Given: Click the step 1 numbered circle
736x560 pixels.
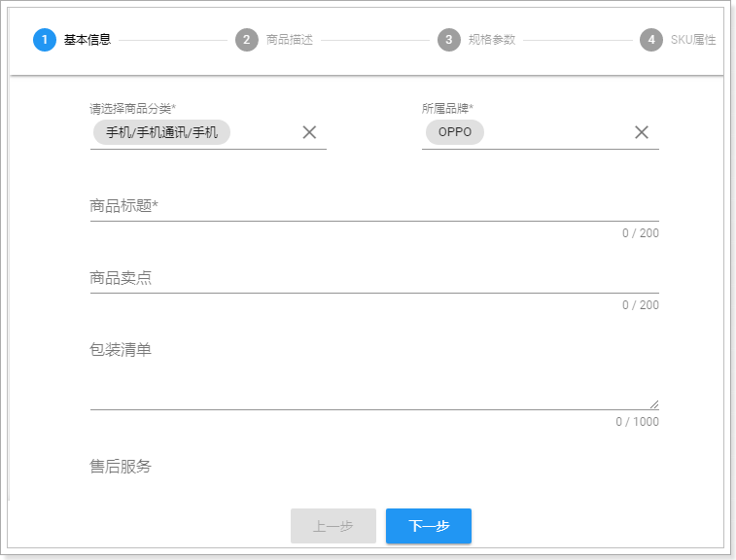Looking at the screenshot, I should (44, 40).
